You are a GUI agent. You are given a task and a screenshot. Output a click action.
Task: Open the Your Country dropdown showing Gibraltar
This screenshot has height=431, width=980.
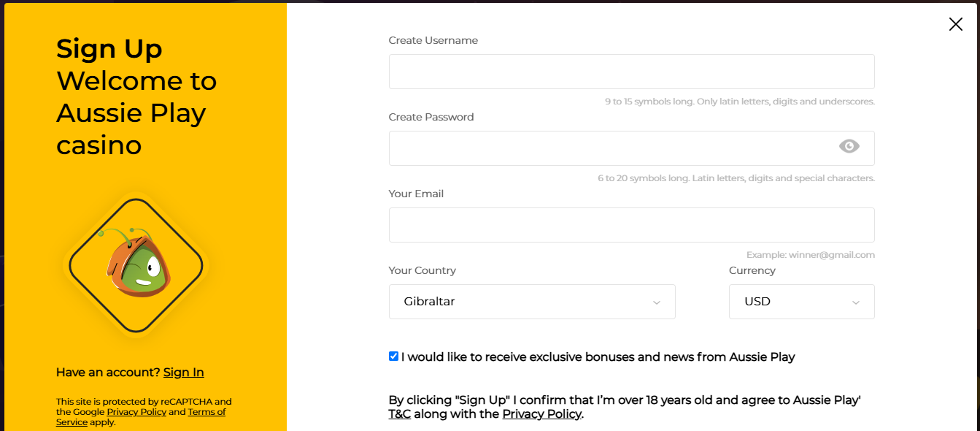tap(532, 302)
